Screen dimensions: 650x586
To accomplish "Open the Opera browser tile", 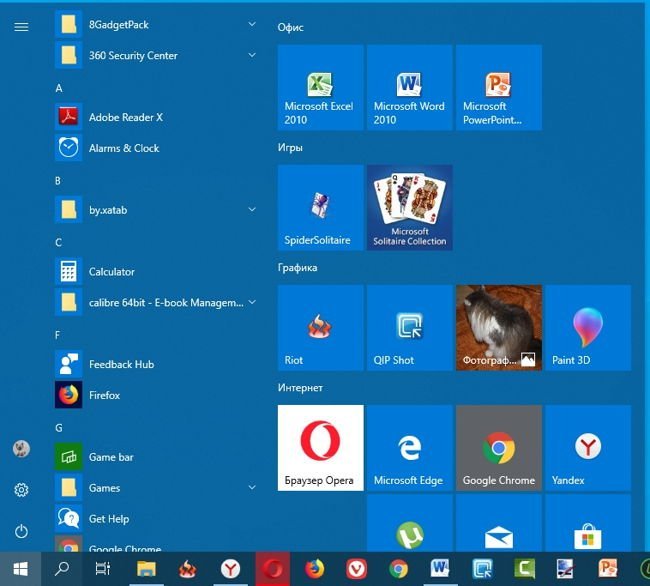I will click(320, 448).
